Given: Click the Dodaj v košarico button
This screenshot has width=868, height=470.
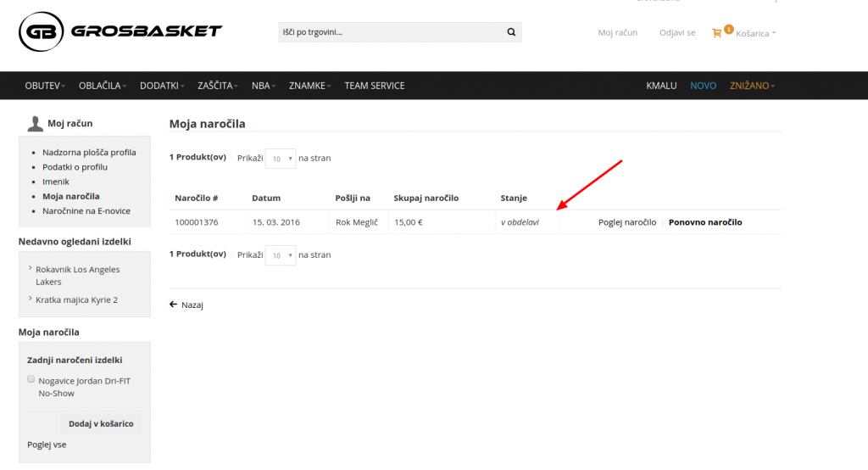Looking at the screenshot, I should coord(101,423).
